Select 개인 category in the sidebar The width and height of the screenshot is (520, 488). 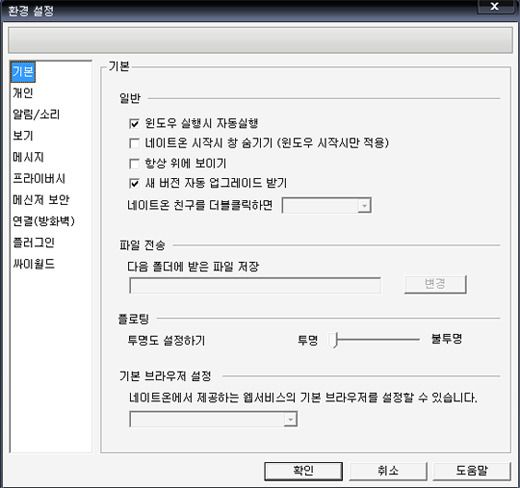click(23, 93)
